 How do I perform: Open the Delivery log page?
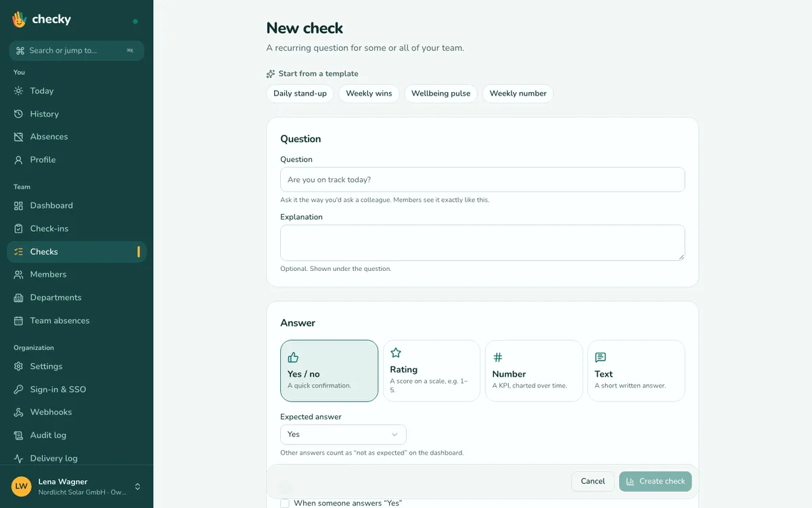click(76, 458)
